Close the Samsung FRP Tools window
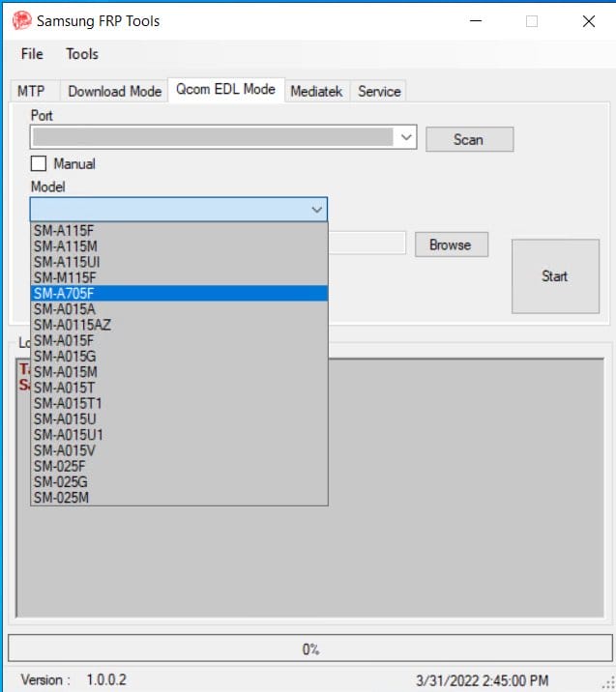This screenshot has width=616, height=692. coord(589,20)
